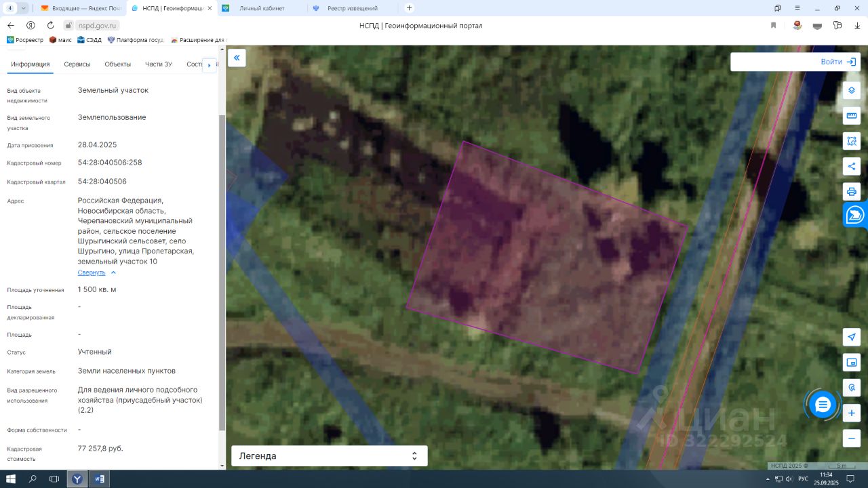
Task: Open browser downloads
Action: (x=858, y=25)
